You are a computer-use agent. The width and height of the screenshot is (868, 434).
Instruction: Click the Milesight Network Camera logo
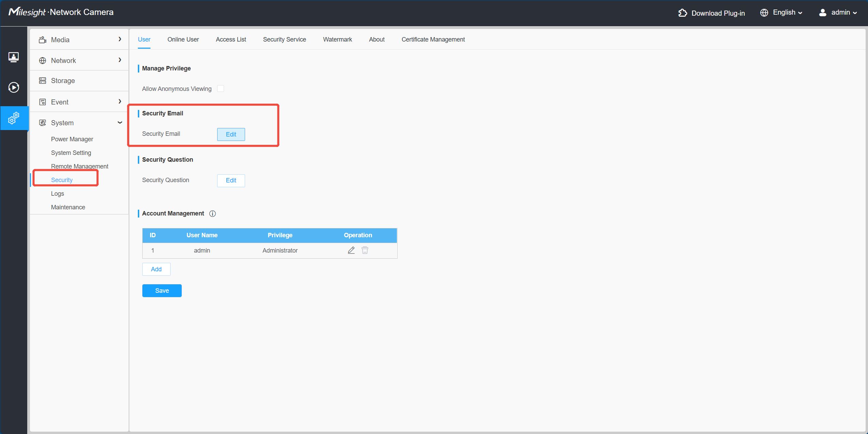tap(61, 12)
